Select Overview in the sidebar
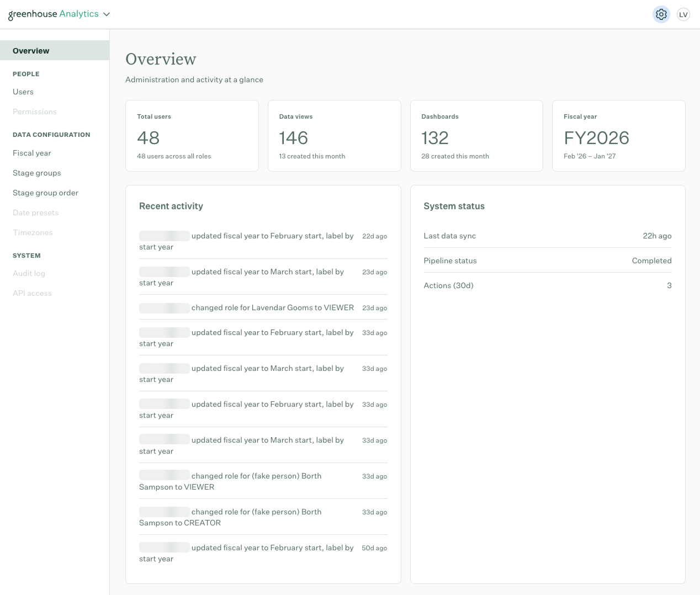 pos(55,50)
